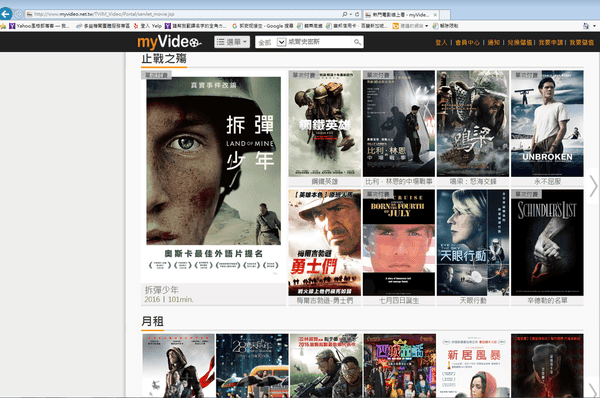
Task: Select the Schindler's List poster
Action: coord(547,243)
